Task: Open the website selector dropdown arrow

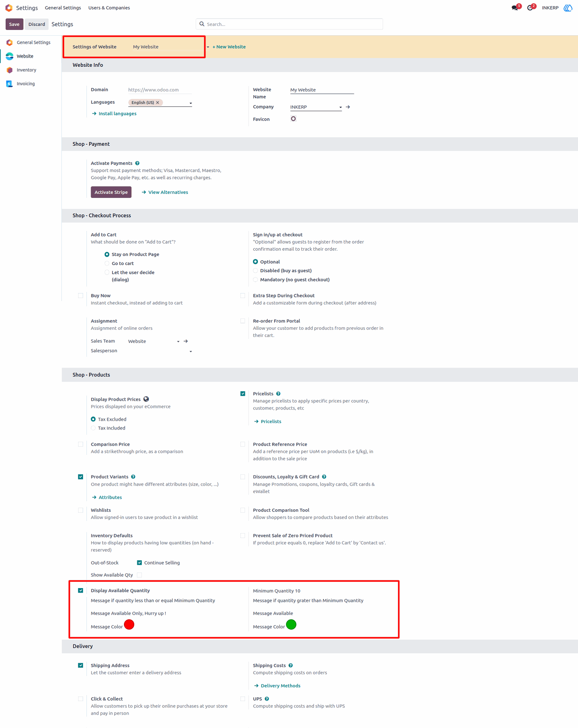Action: point(208,47)
